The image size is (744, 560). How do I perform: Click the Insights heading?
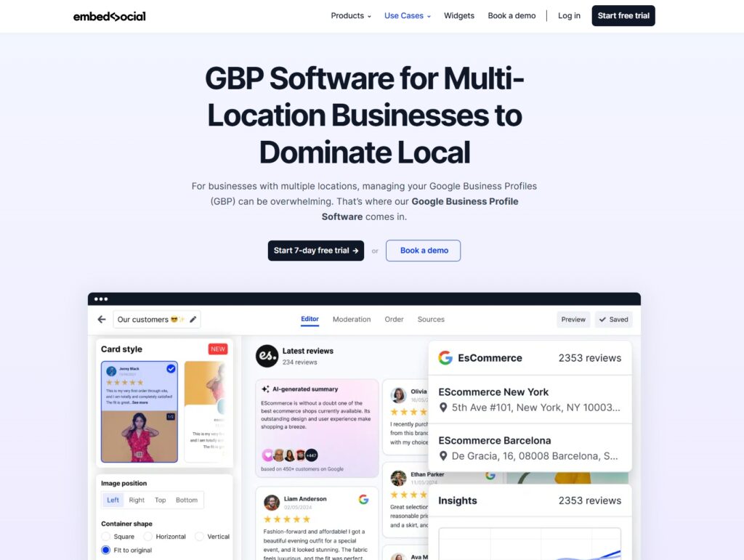458,500
